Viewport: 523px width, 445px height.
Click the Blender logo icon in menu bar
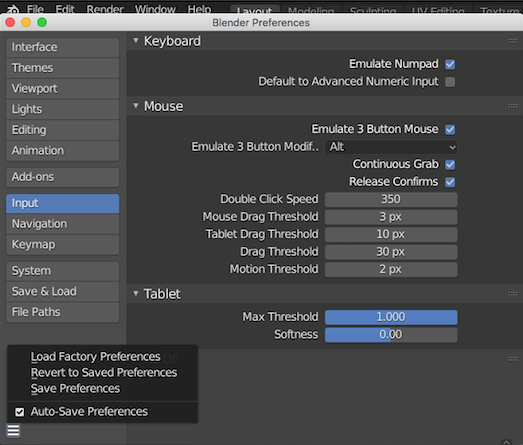(x=13, y=9)
